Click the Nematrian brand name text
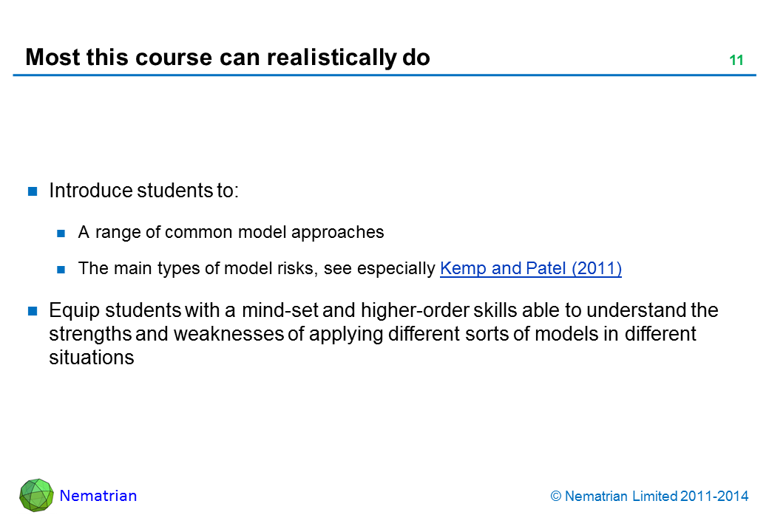Screen dimensions: 769x532 tap(98, 496)
